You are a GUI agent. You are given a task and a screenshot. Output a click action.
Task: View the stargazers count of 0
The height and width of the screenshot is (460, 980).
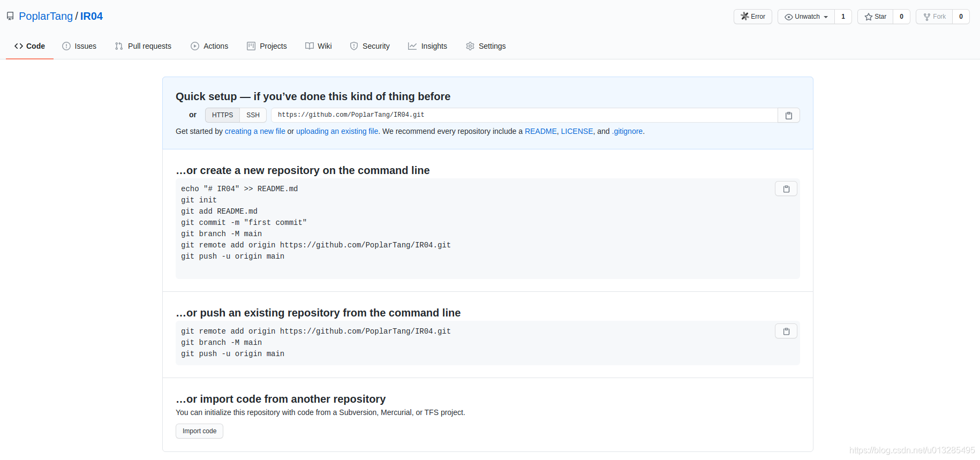pyautogui.click(x=901, y=17)
